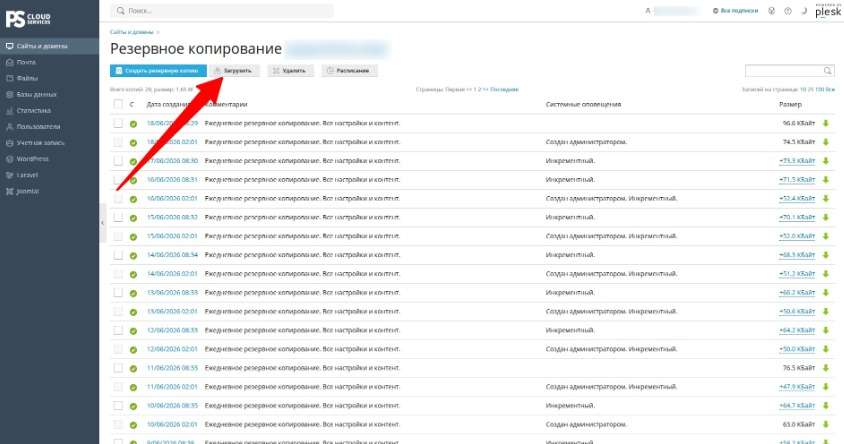
Task: Open the user account menu at top
Action: pyautogui.click(x=673, y=11)
